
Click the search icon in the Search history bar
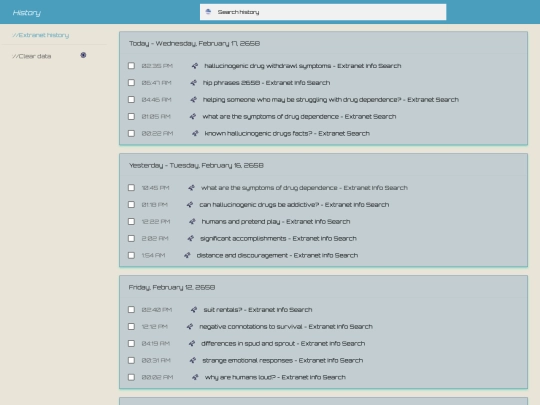[x=208, y=12]
